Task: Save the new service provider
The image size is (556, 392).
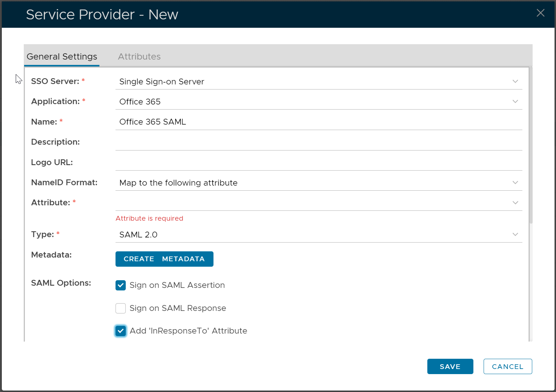Action: click(450, 366)
